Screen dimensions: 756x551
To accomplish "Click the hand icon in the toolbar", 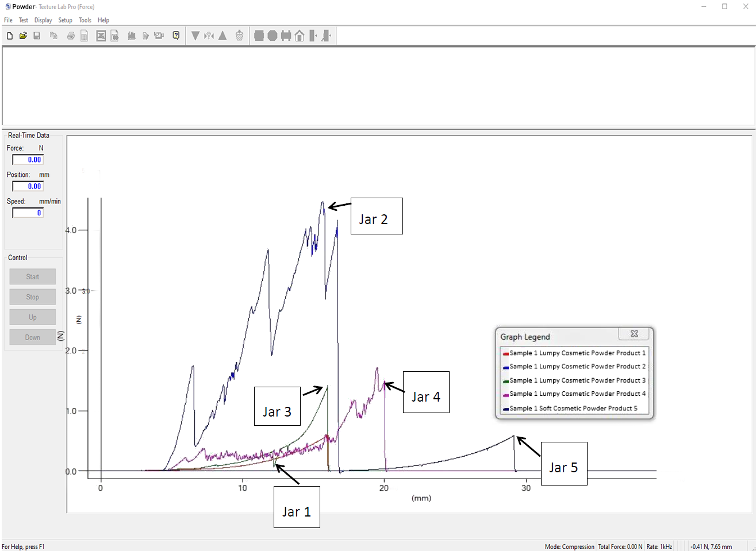I will point(132,36).
